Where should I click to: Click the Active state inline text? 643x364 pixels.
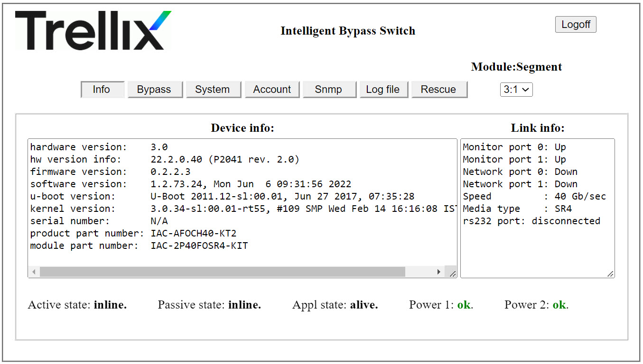77,305
